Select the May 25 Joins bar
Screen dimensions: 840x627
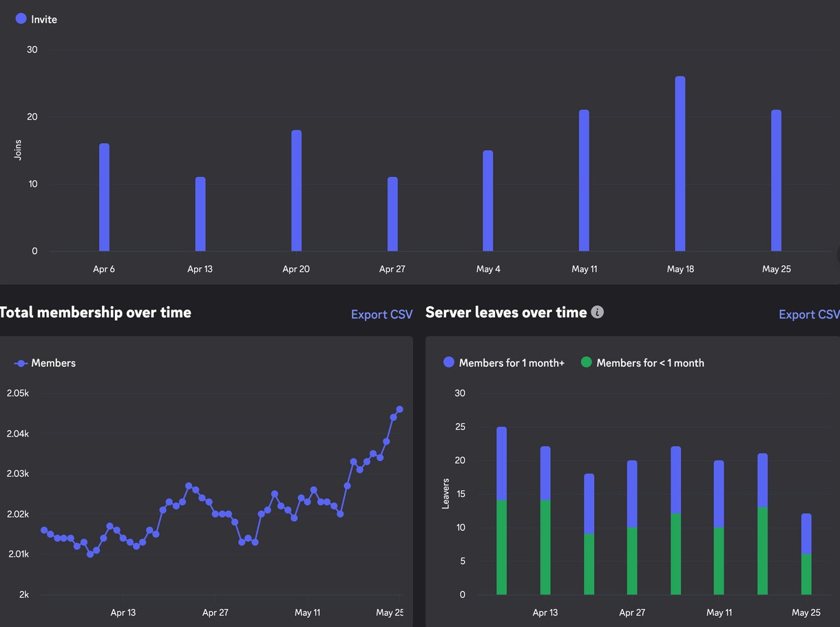click(776, 180)
